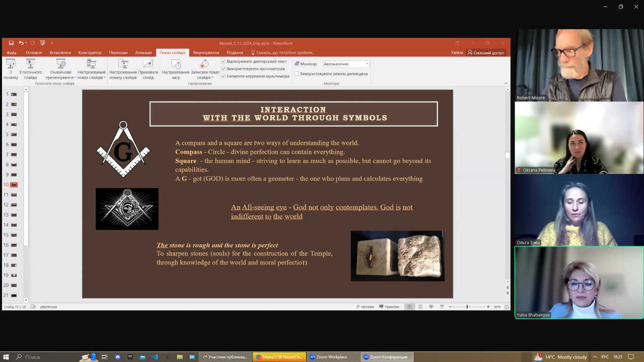
Task: Switch to the Подання ribbon tab
Action: pyautogui.click(x=235, y=52)
